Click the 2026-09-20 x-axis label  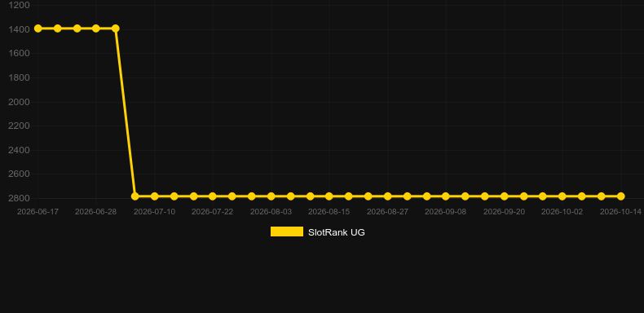pos(505,212)
